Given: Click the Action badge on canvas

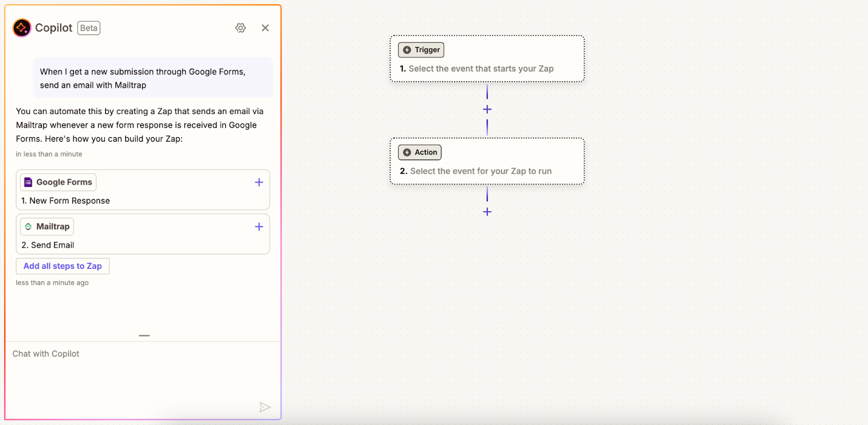Looking at the screenshot, I should (x=420, y=153).
